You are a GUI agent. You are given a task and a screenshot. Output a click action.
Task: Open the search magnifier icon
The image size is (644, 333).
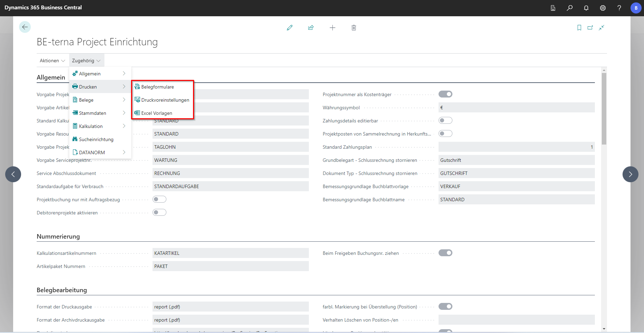(569, 8)
